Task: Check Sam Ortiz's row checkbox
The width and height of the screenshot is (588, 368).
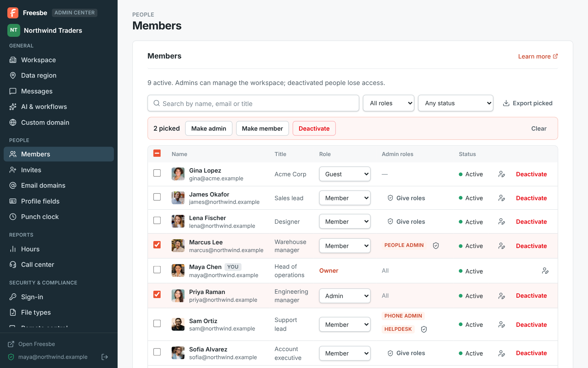Action: 157,323
